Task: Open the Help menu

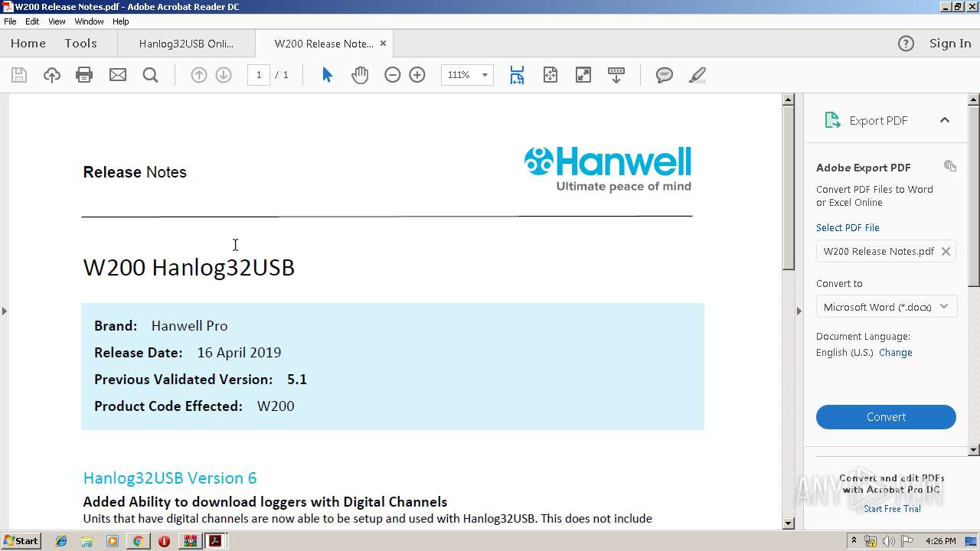Action: 121,21
